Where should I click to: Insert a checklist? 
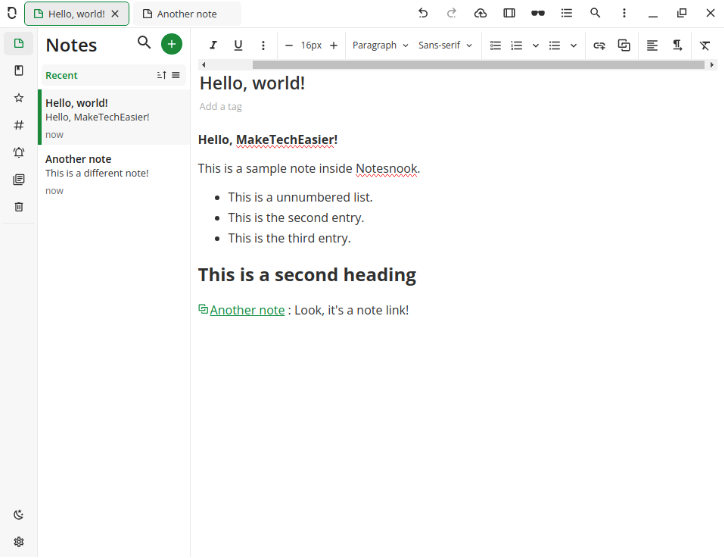[x=495, y=45]
